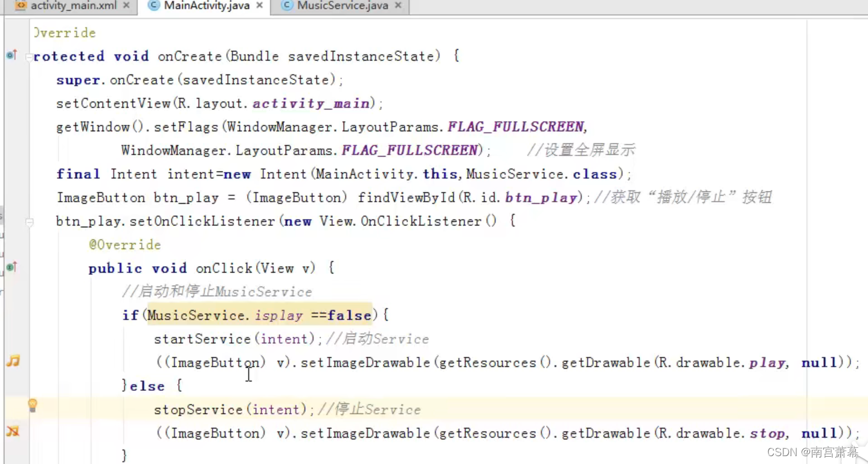
Task: Click 'activity_main' layout reference in code
Action: (x=311, y=103)
